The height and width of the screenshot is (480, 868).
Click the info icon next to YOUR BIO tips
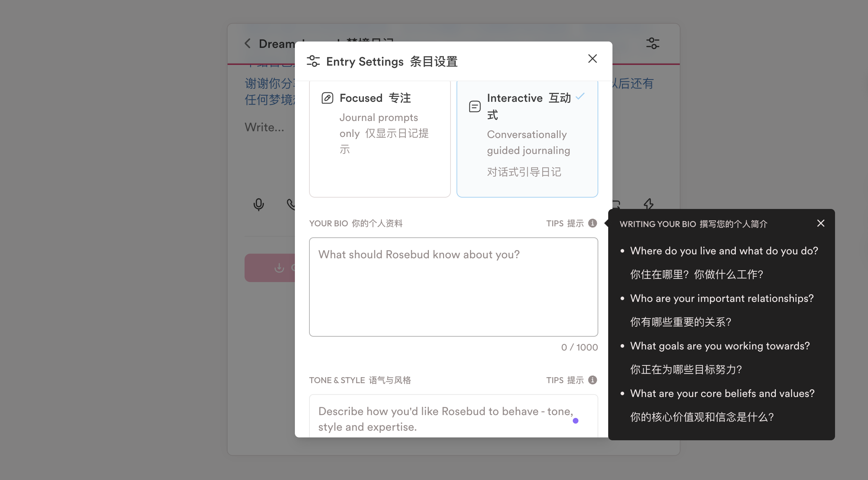click(594, 223)
